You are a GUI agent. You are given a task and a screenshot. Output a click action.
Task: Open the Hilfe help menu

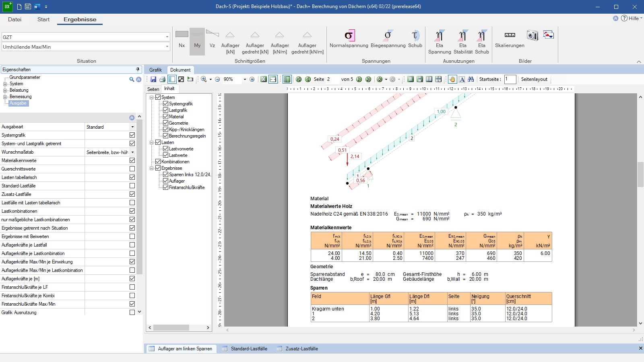(632, 18)
